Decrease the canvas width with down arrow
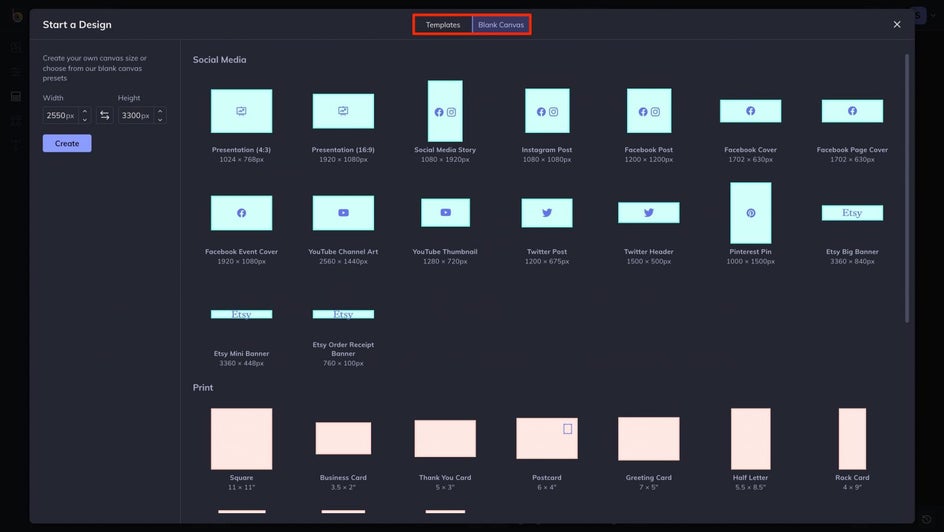The height and width of the screenshot is (532, 944). 85,119
